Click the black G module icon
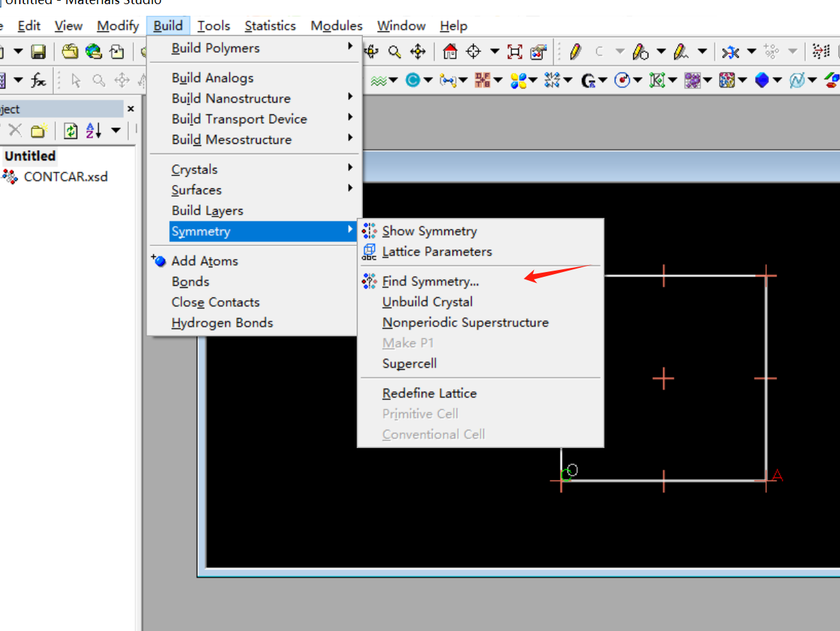The width and height of the screenshot is (840, 631). 588,81
